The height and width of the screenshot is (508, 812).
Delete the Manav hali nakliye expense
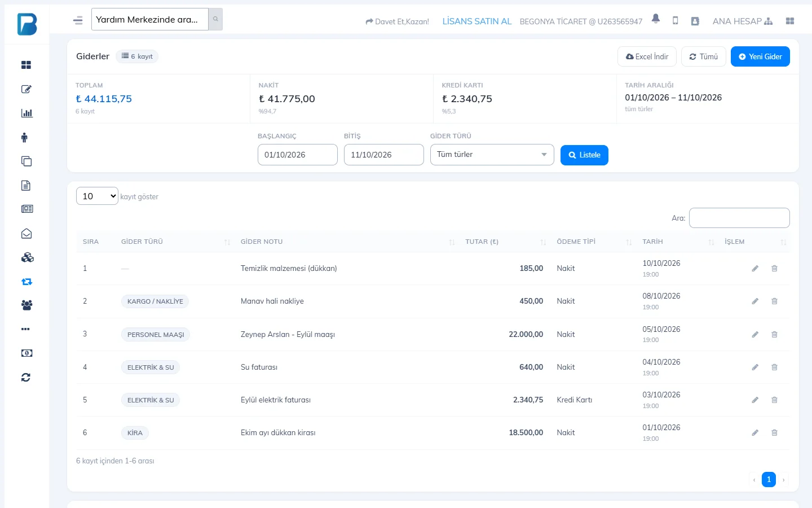coord(774,301)
